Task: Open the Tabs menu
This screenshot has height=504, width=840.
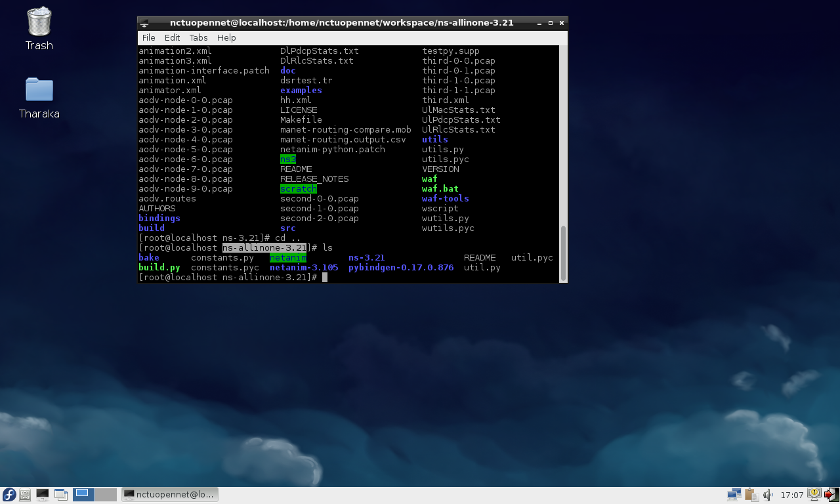Action: 198,37
